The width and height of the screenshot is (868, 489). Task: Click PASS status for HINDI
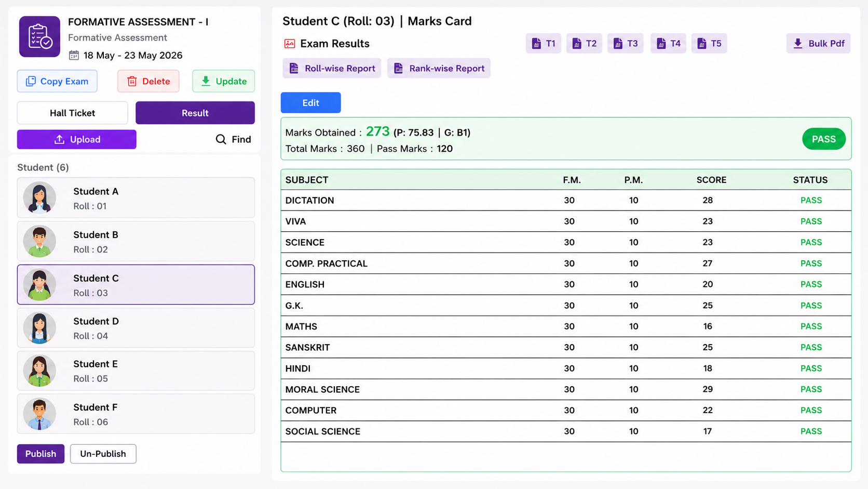[x=811, y=368]
